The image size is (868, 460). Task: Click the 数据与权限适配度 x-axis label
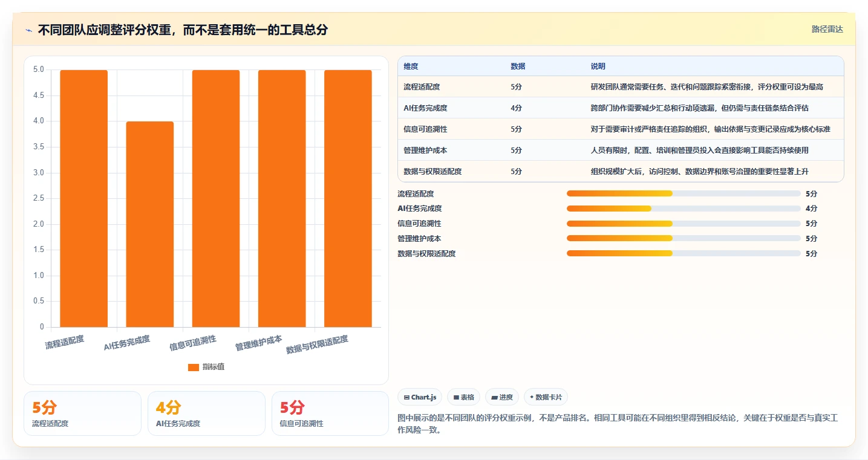click(318, 345)
